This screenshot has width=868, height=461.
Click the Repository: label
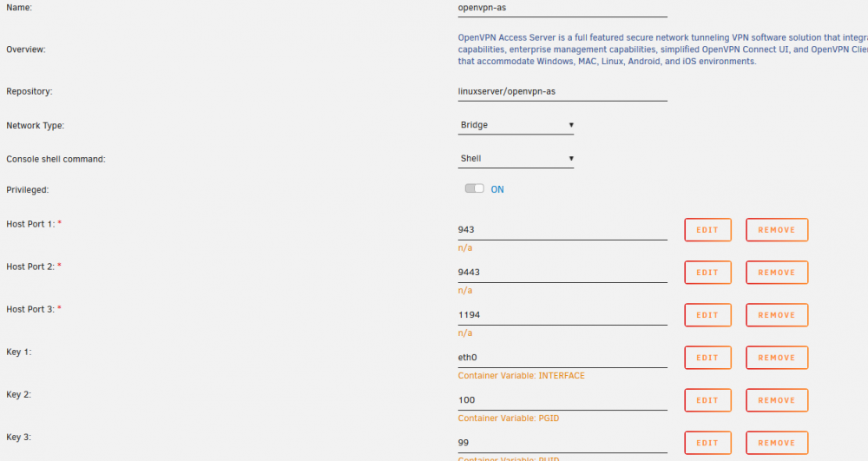(30, 91)
